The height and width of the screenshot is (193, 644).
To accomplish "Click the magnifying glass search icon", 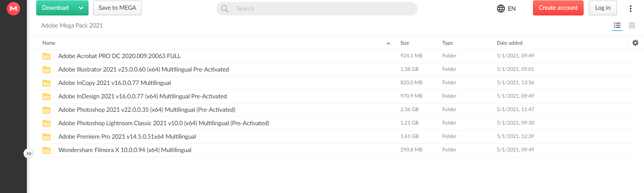I will click(225, 9).
